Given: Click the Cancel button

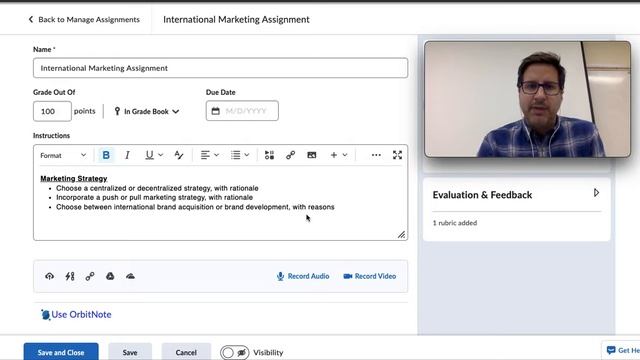Looking at the screenshot, I should [x=186, y=352].
